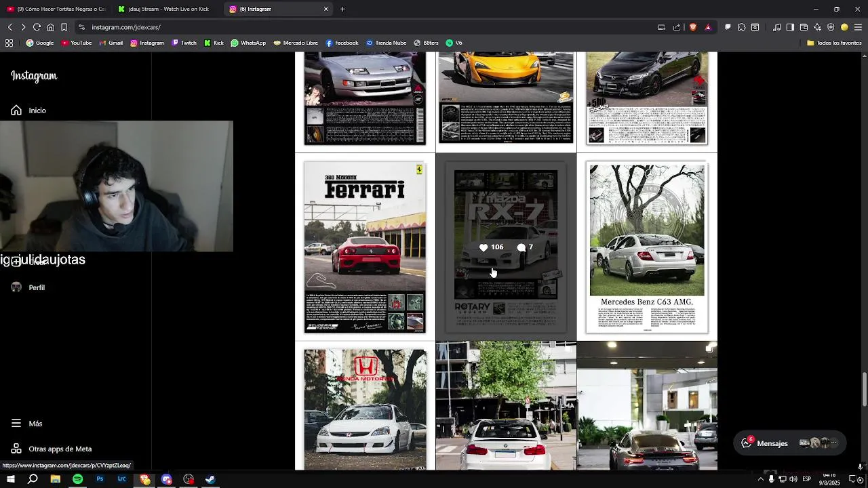Close the Instagram browser tab
This screenshot has height=488, width=868.
(325, 9)
